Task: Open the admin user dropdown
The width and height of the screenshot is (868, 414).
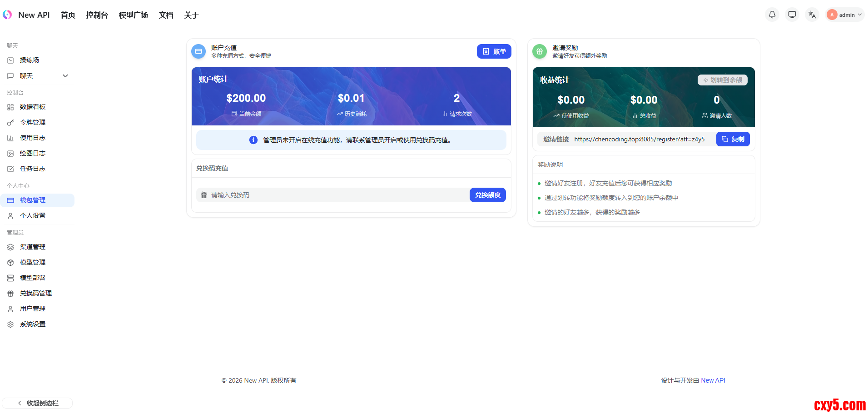Action: (844, 15)
